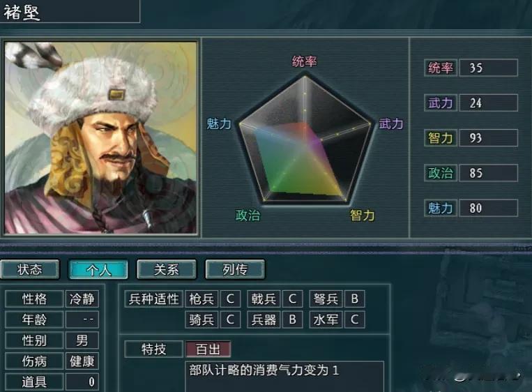This screenshot has width=532, height=392.
Task: Select the 政治 stat label
Action: coord(441,173)
